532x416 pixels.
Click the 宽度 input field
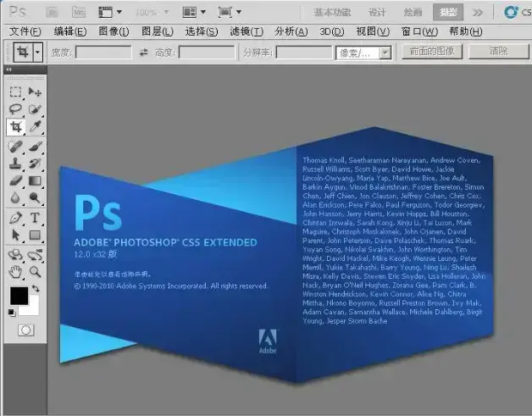click(x=103, y=53)
